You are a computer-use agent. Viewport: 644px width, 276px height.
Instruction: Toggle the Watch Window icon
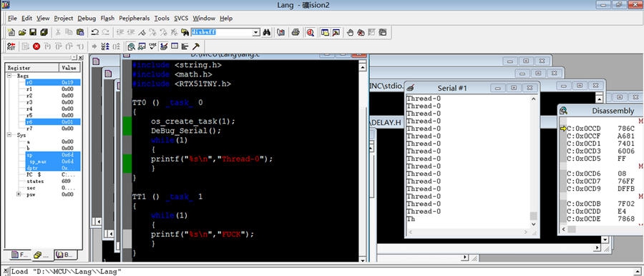tap(142, 46)
